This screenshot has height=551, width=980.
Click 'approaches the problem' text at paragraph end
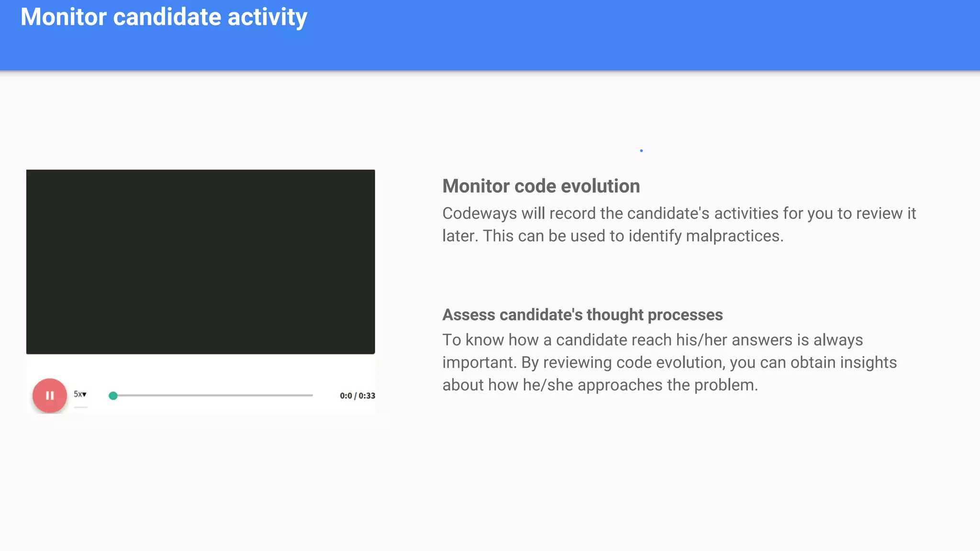click(x=667, y=385)
